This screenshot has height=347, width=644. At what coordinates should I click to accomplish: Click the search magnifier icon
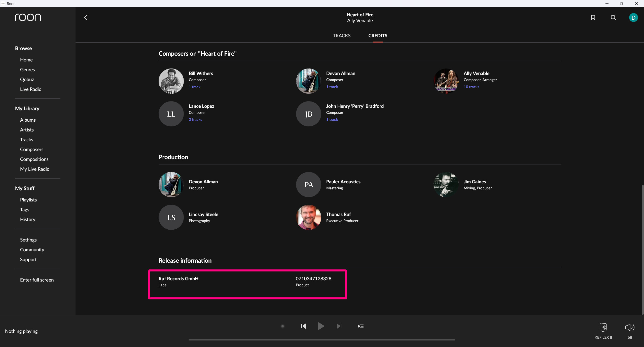pos(613,17)
